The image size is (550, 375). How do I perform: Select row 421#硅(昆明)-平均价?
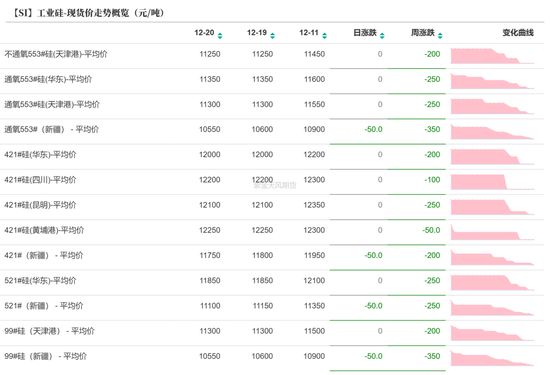click(x=40, y=205)
